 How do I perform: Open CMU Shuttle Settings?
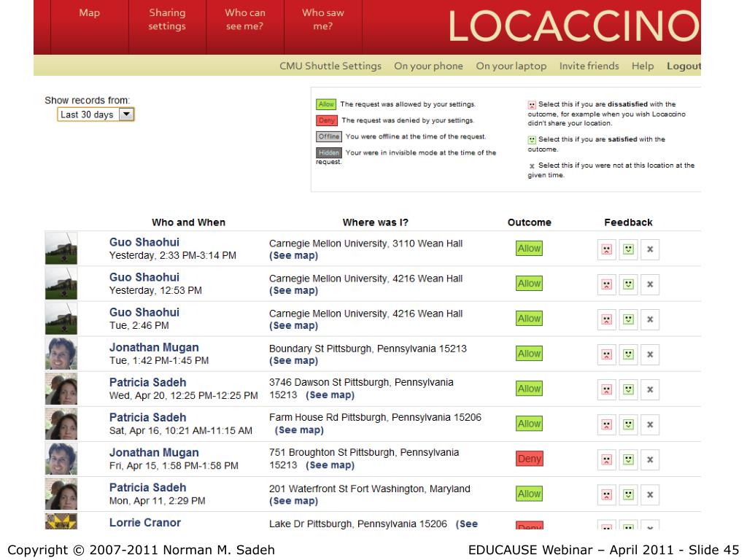pyautogui.click(x=330, y=66)
